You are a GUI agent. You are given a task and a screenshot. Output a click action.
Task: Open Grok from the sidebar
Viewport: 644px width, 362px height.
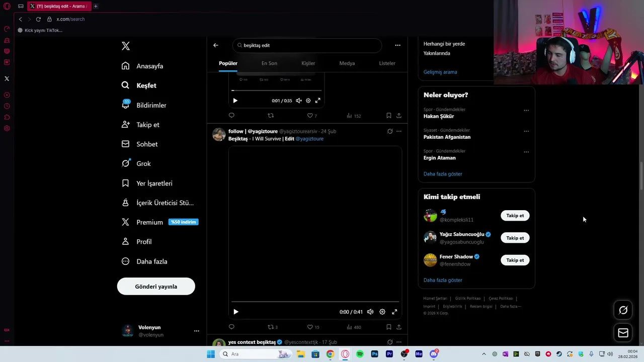(x=136, y=163)
